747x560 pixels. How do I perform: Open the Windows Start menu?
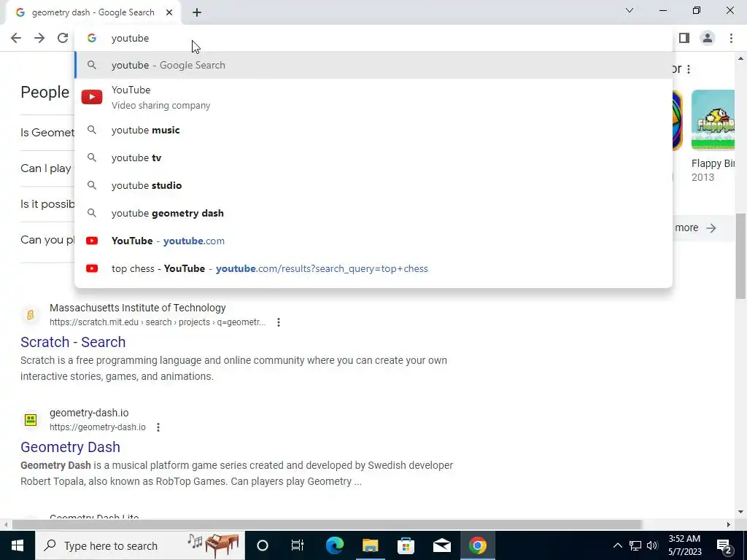coord(18,545)
